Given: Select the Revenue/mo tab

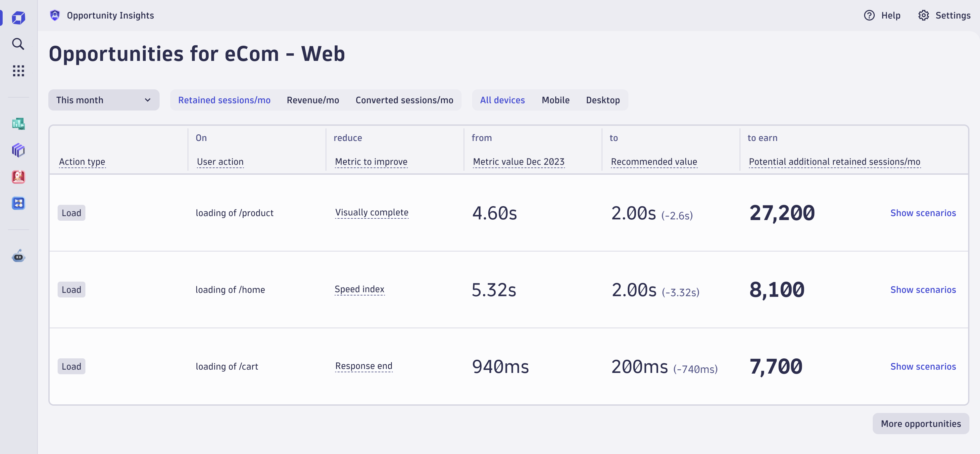Looking at the screenshot, I should point(313,100).
